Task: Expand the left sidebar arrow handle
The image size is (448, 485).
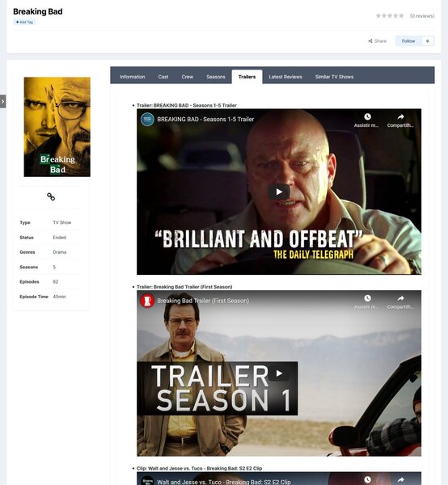Action: coord(2,102)
